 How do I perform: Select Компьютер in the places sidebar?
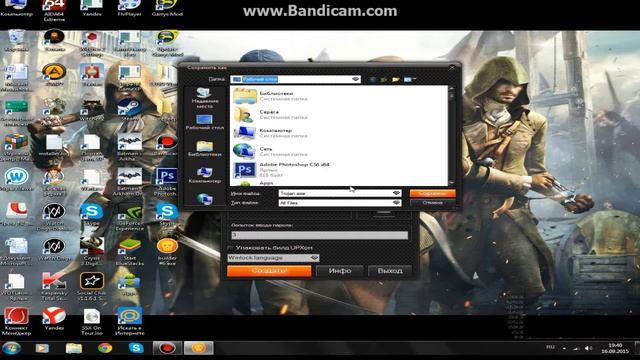tap(204, 175)
